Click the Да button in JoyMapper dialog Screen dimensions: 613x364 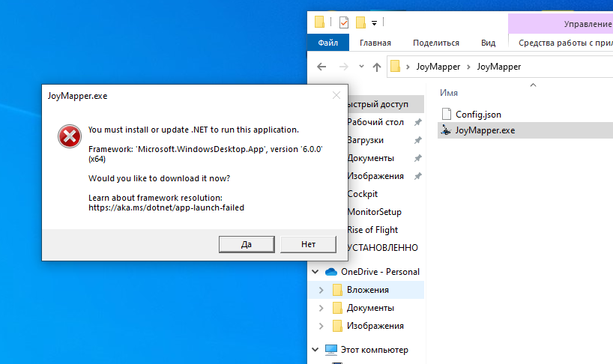tap(247, 244)
